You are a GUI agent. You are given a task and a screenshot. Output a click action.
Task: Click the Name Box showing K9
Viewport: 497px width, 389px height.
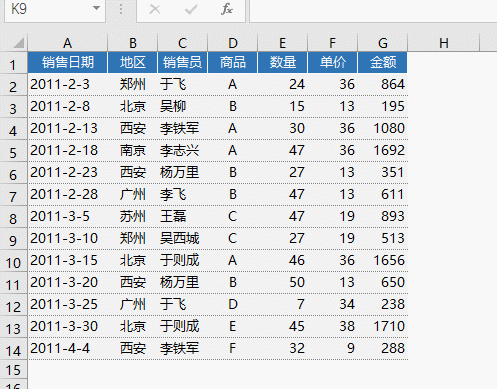55,9
